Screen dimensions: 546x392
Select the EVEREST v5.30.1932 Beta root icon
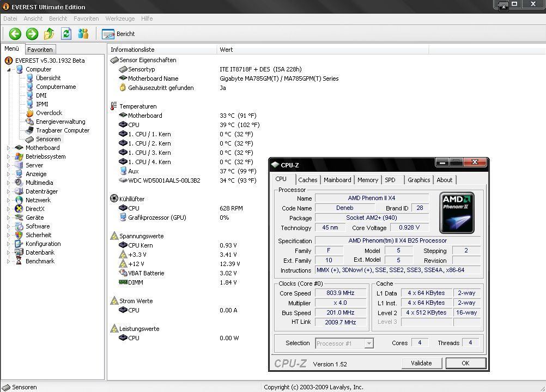(9, 61)
